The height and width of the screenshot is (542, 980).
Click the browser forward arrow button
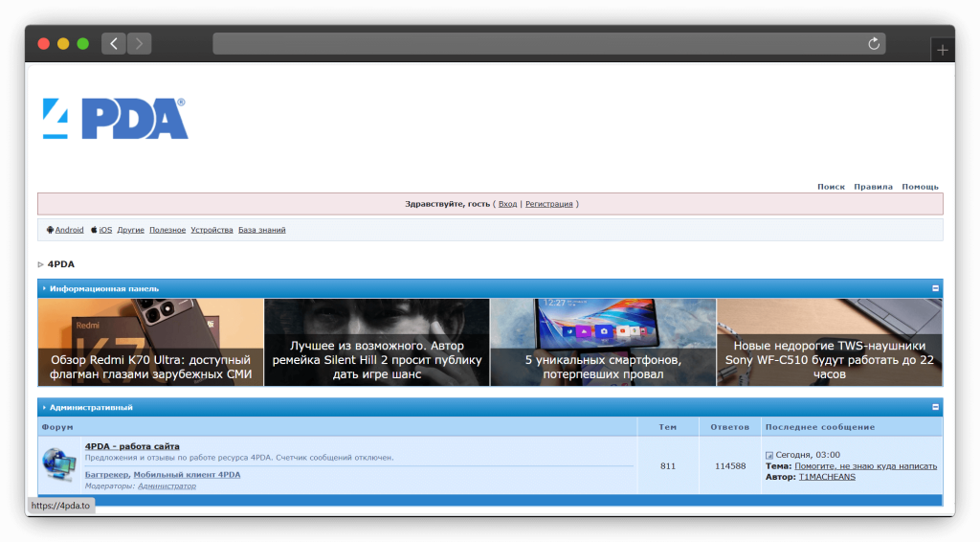[140, 43]
